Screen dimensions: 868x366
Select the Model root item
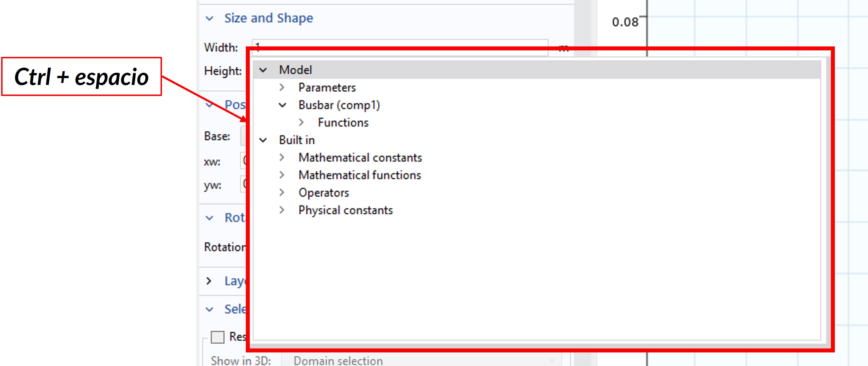(295, 70)
